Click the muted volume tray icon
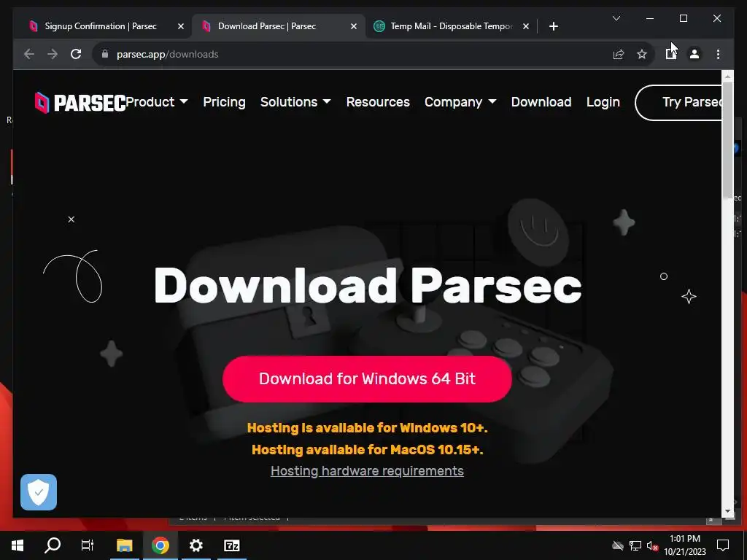 [652, 545]
